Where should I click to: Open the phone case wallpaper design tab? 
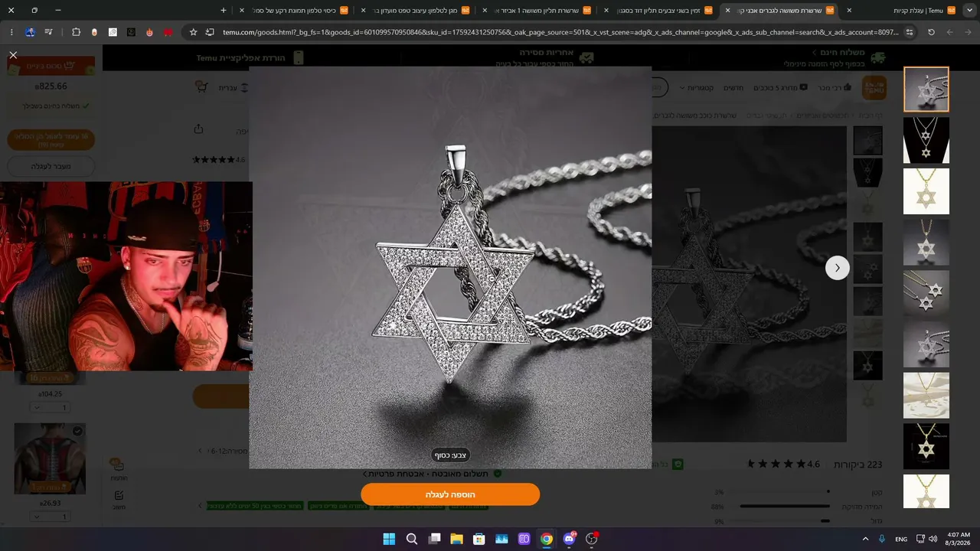tap(417, 11)
